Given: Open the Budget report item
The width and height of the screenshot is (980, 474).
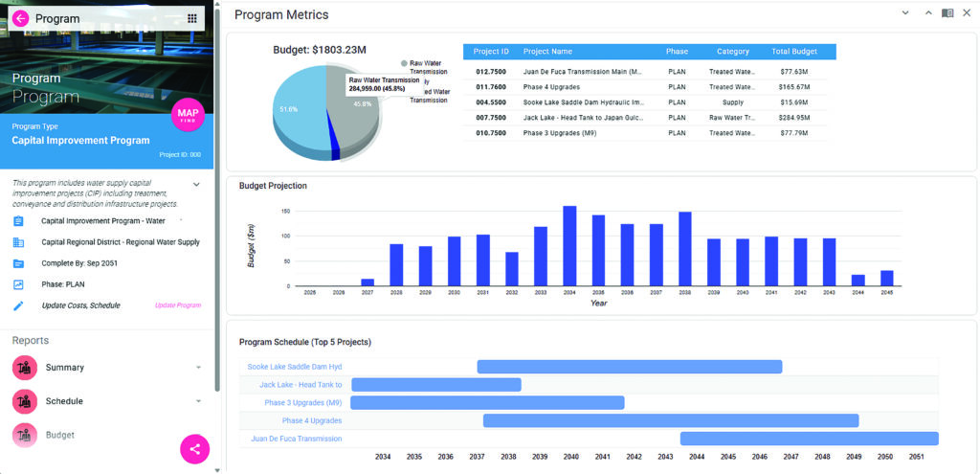Looking at the screenshot, I should (x=60, y=435).
